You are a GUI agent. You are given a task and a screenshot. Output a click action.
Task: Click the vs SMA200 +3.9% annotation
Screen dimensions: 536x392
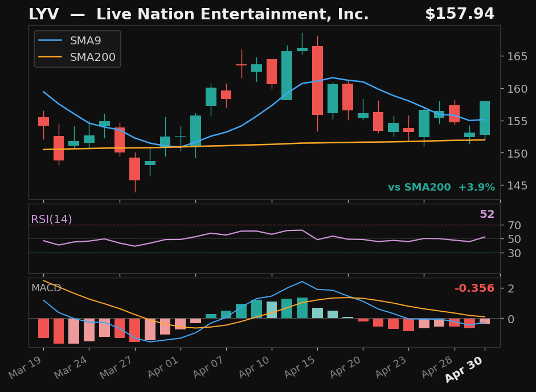click(441, 187)
